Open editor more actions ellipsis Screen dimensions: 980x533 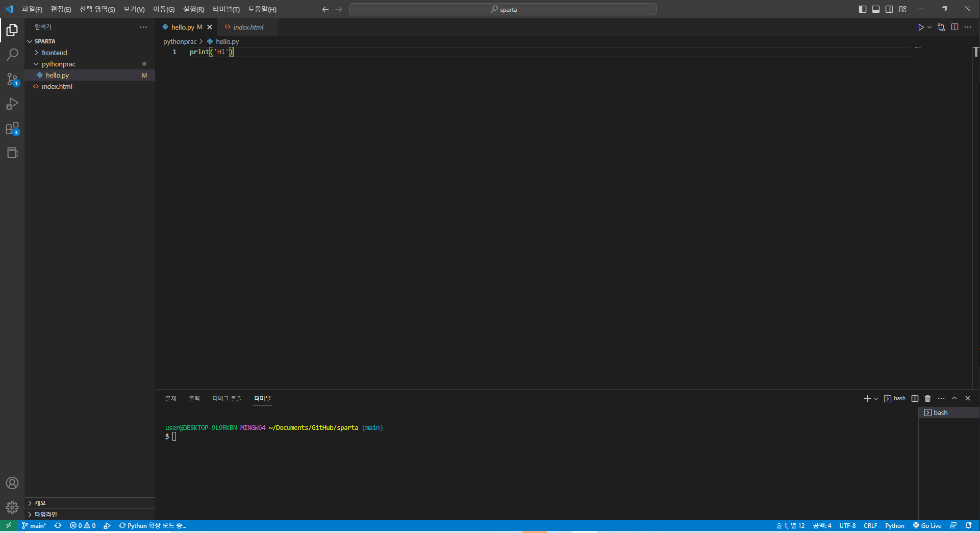point(968,27)
